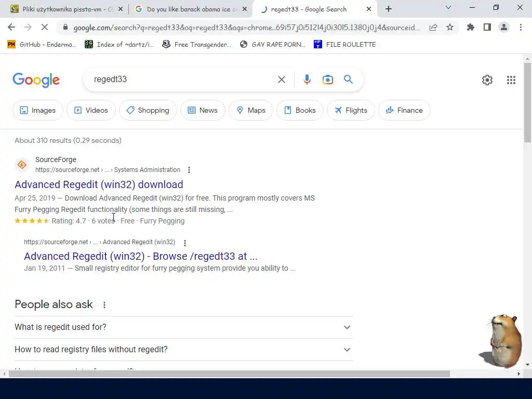Open a new browser tab

pyautogui.click(x=389, y=9)
